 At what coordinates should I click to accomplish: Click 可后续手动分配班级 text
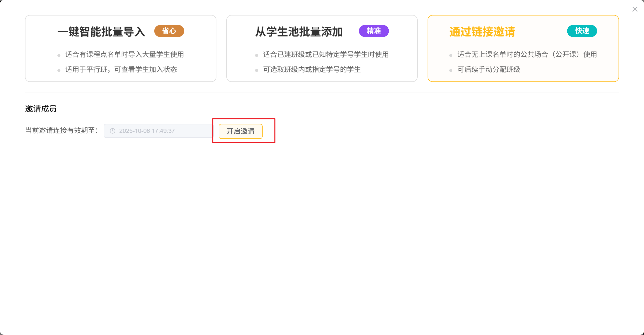point(488,69)
